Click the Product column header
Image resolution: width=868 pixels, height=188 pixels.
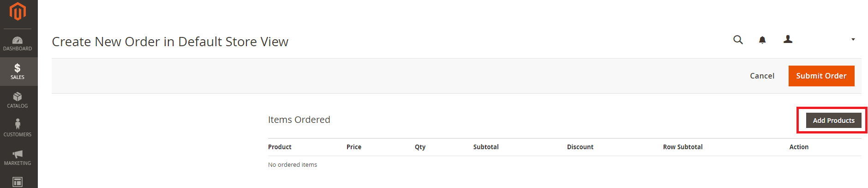pos(280,147)
